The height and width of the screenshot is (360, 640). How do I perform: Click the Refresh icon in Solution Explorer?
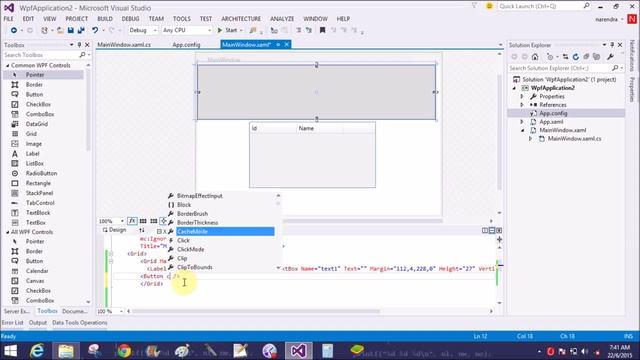coord(576,57)
